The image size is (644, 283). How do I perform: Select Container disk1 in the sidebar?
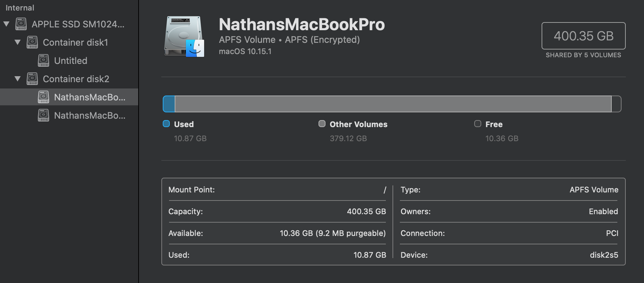(75, 42)
